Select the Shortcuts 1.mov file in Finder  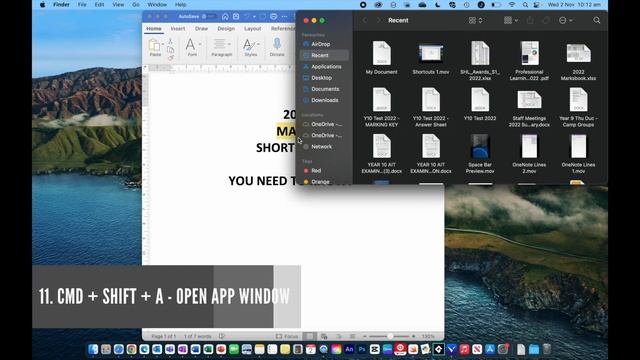(431, 58)
